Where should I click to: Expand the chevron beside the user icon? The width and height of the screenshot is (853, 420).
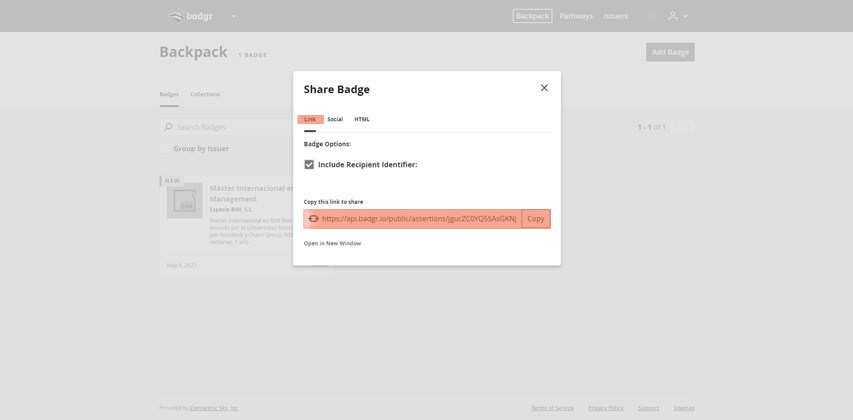pyautogui.click(x=685, y=16)
